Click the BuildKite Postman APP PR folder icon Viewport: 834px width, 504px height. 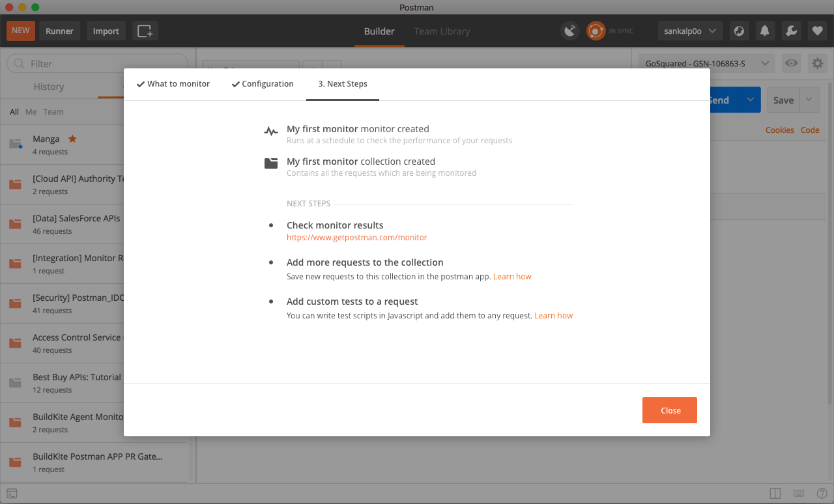pyautogui.click(x=16, y=462)
